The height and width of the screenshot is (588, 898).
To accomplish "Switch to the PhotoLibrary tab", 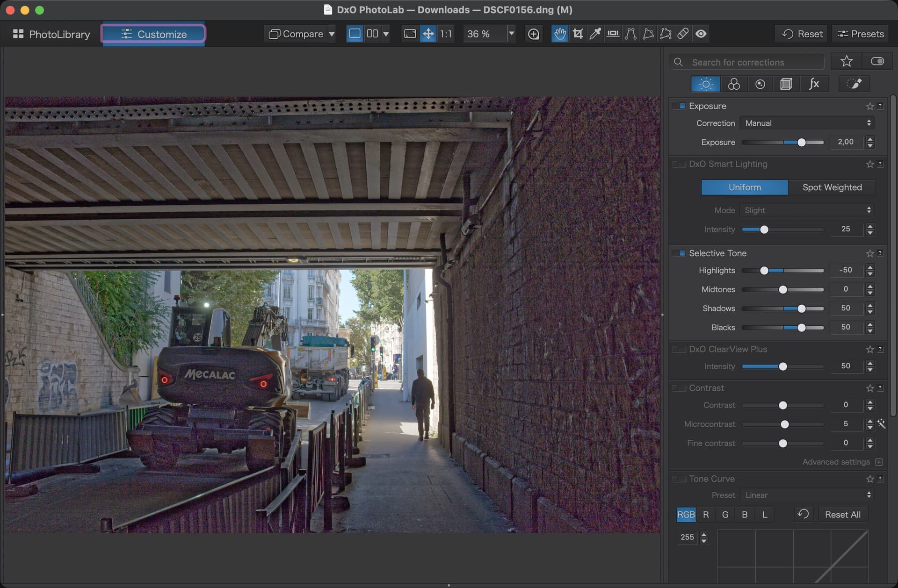I will pos(52,34).
